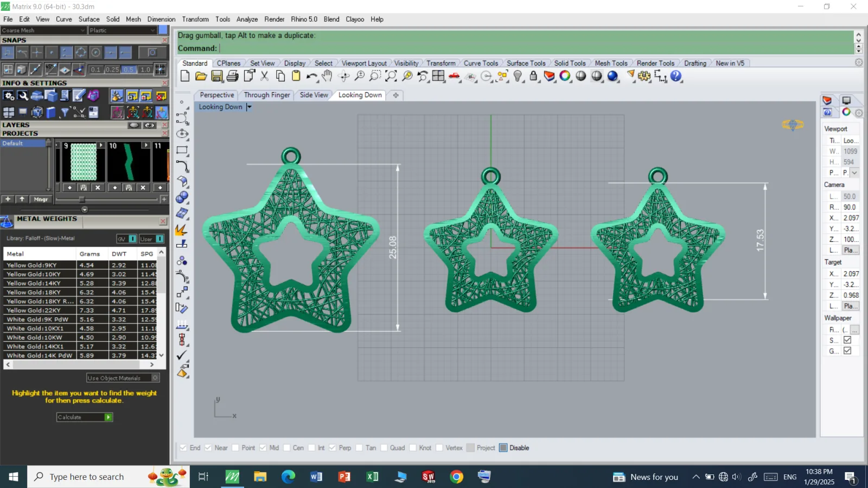
Task: Open the blue Help question mark icon
Action: coord(676,76)
